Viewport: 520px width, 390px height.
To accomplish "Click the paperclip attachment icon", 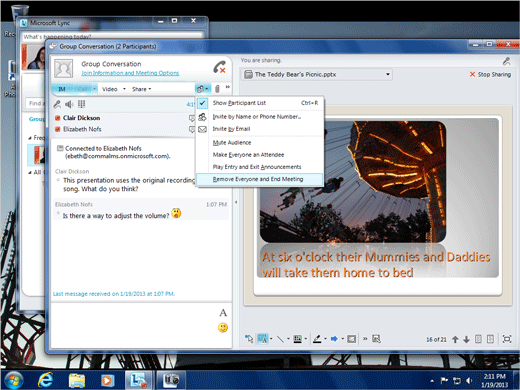I will (x=217, y=89).
